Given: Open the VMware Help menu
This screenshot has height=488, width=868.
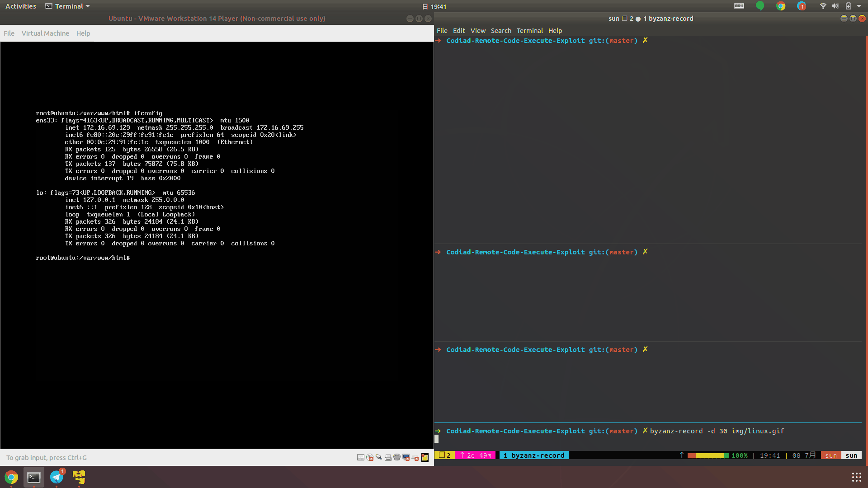Looking at the screenshot, I should coord(83,33).
